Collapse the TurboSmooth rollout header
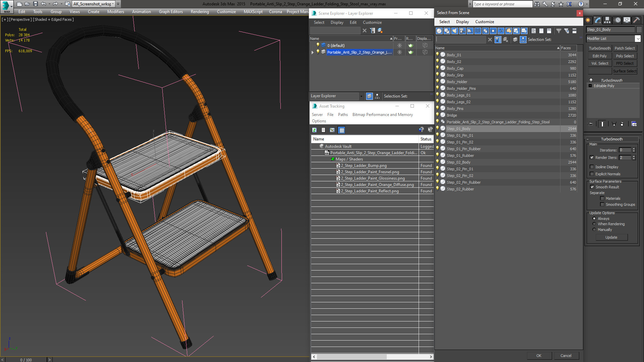The height and width of the screenshot is (362, 644). point(611,139)
